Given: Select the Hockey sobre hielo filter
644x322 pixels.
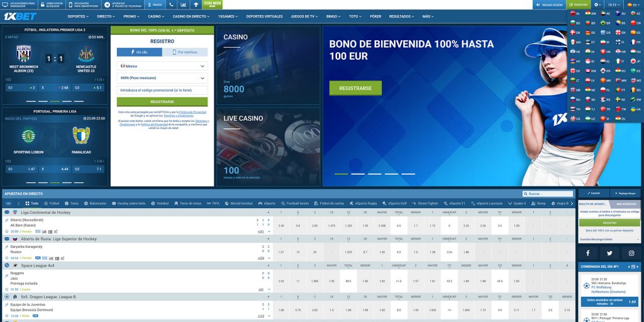Looking at the screenshot, I should [128, 203].
